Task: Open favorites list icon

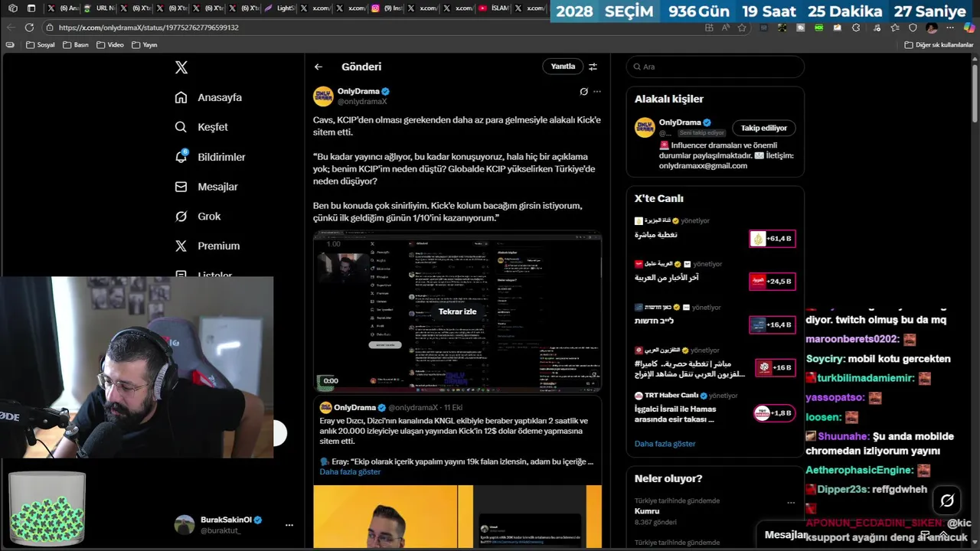Action: pos(894,28)
